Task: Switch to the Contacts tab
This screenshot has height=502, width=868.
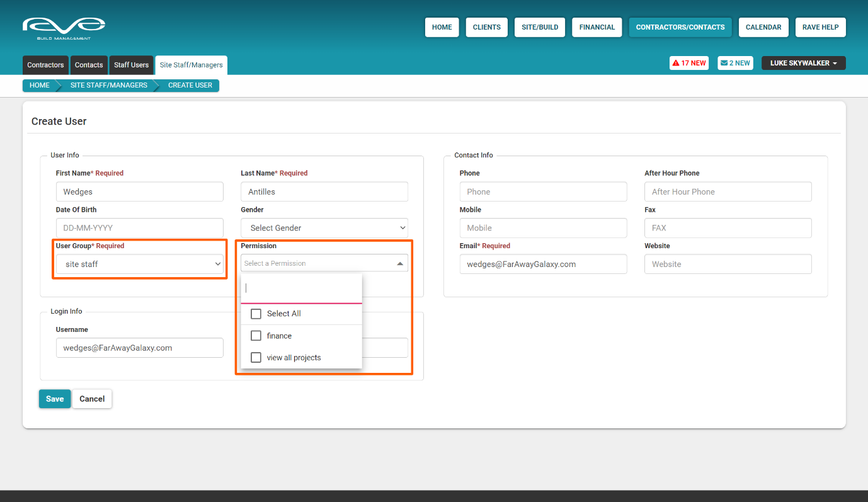Action: tap(89, 65)
